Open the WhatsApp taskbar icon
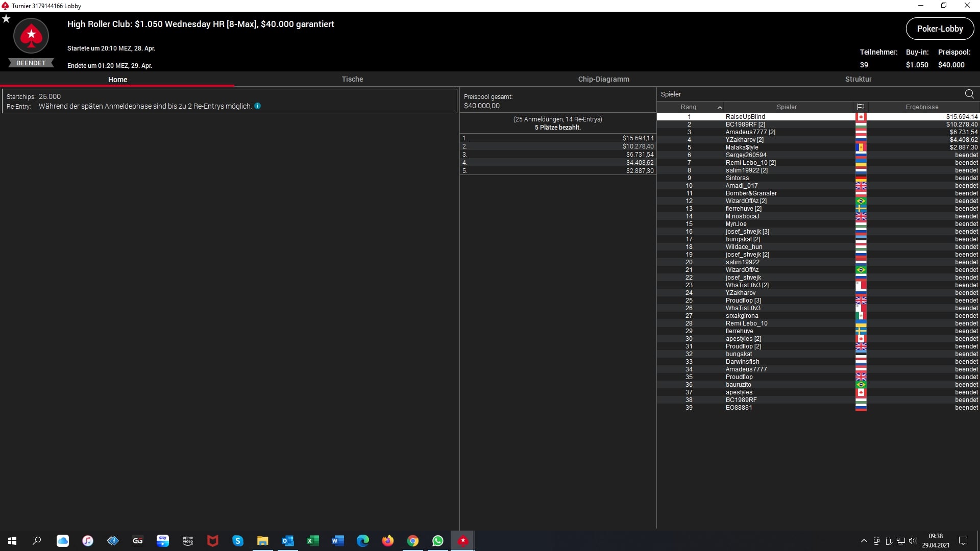The width and height of the screenshot is (980, 551). coord(437,541)
